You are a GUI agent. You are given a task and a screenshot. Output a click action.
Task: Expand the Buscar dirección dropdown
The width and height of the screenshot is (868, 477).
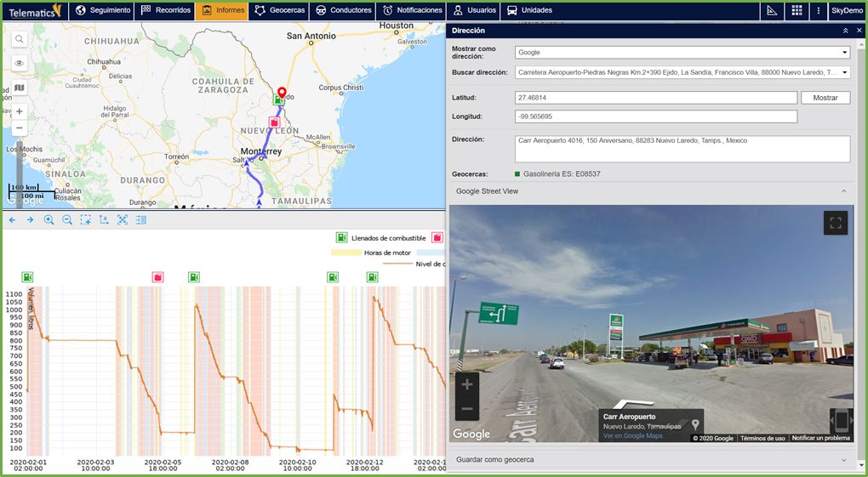coord(682,72)
